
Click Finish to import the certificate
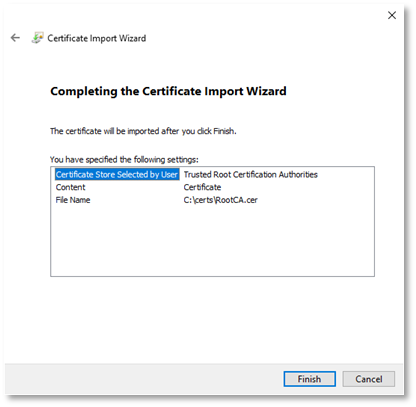309,379
